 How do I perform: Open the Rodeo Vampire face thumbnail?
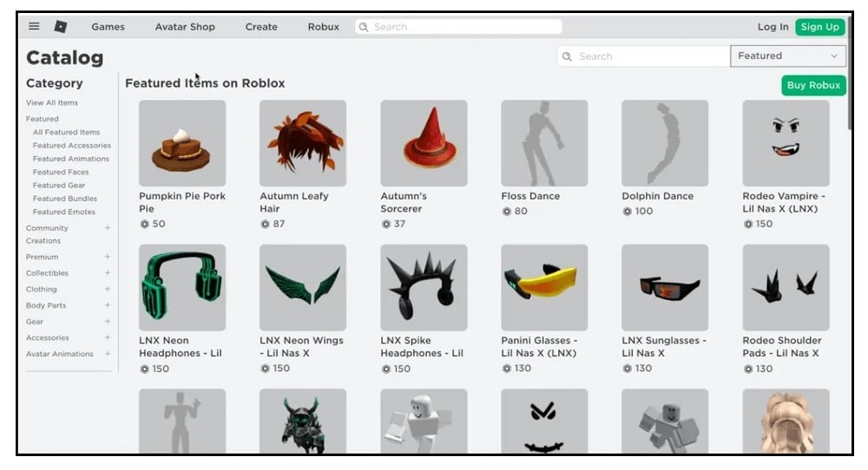pyautogui.click(x=786, y=143)
